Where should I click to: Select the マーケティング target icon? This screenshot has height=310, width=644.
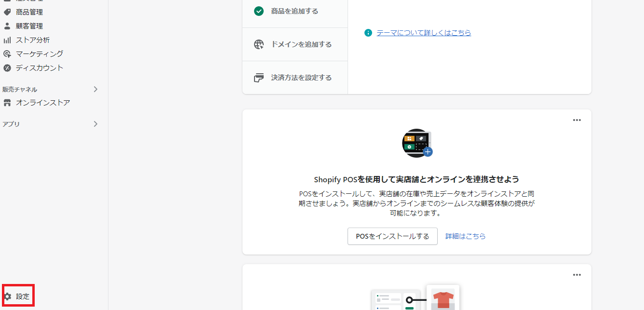pos(7,54)
